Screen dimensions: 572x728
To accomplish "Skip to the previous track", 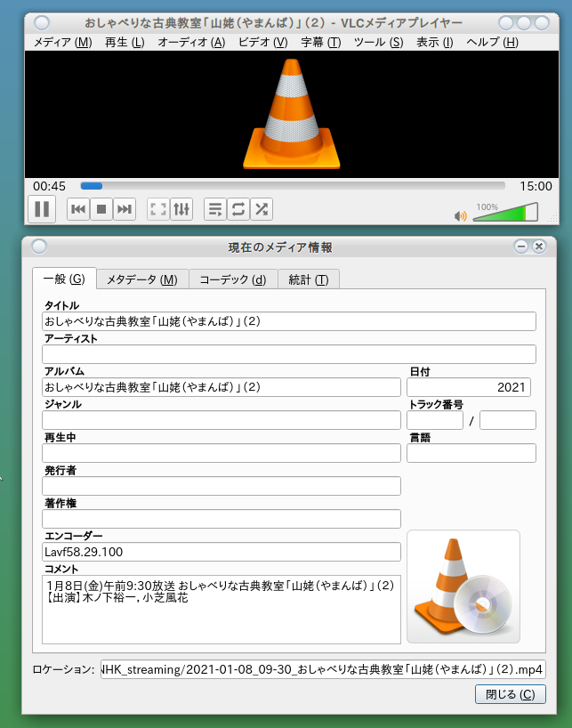I will (x=78, y=209).
